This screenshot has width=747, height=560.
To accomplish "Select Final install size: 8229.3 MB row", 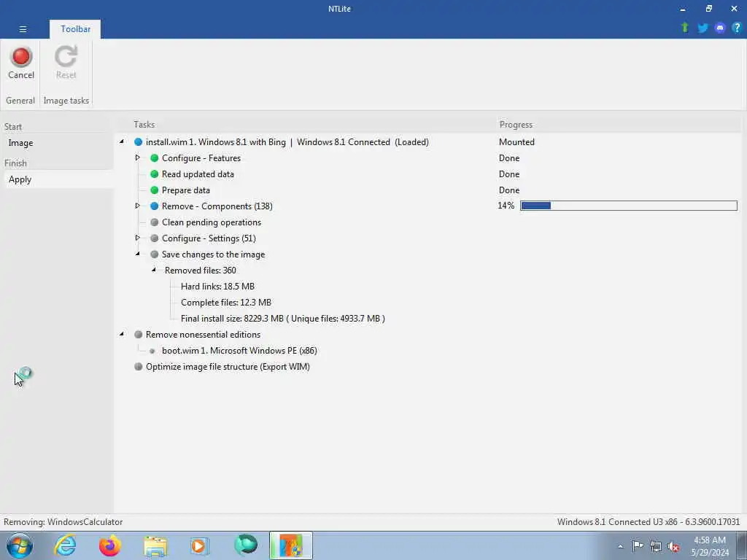I will pos(282,319).
